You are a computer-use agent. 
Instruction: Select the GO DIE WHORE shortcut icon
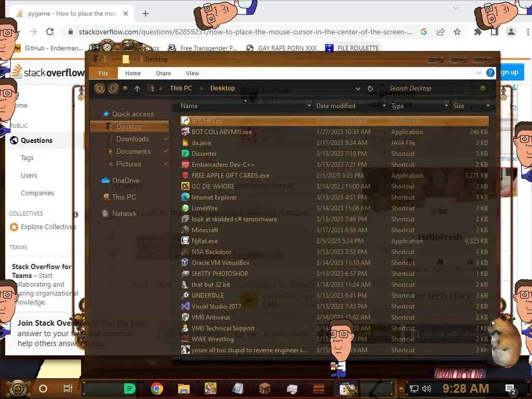185,187
